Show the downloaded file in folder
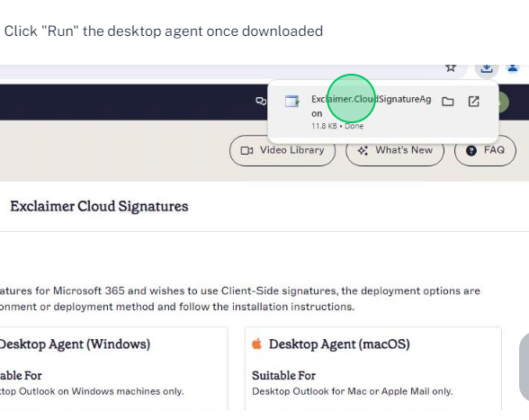The image size is (529, 420). [x=448, y=102]
